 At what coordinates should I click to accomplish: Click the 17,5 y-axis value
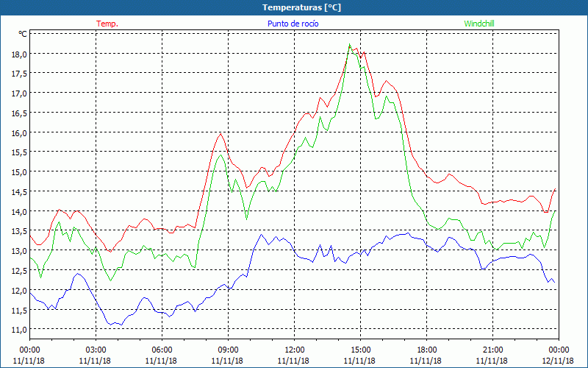click(x=20, y=74)
